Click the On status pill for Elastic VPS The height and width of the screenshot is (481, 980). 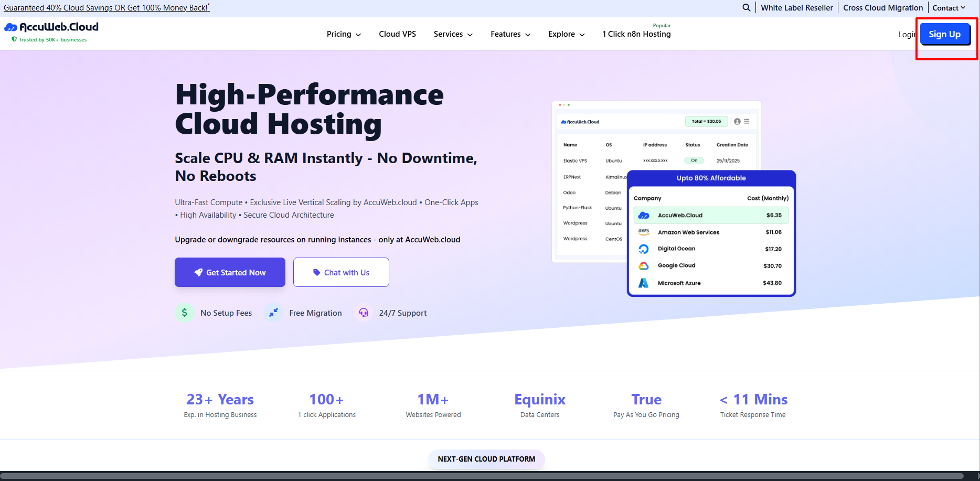pyautogui.click(x=694, y=161)
